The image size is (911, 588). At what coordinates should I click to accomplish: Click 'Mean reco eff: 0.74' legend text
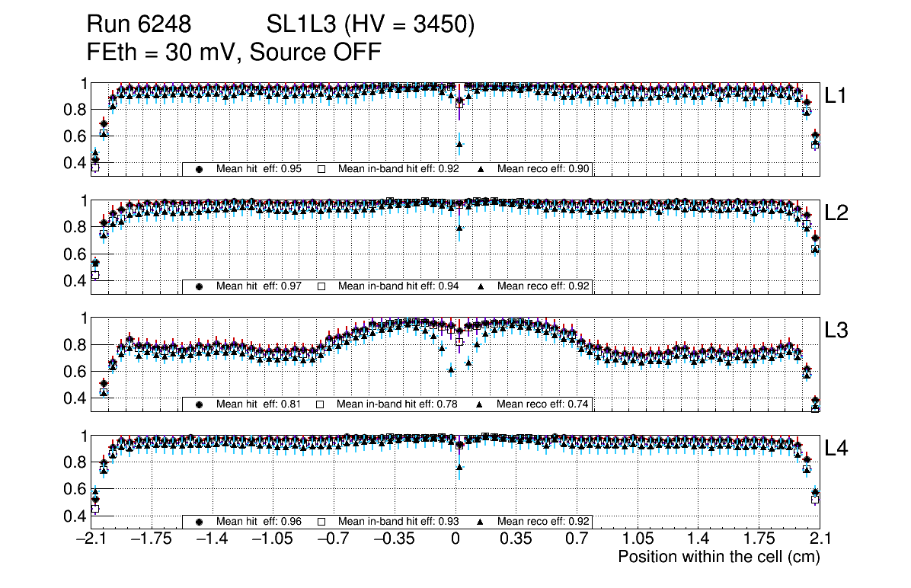coord(543,404)
